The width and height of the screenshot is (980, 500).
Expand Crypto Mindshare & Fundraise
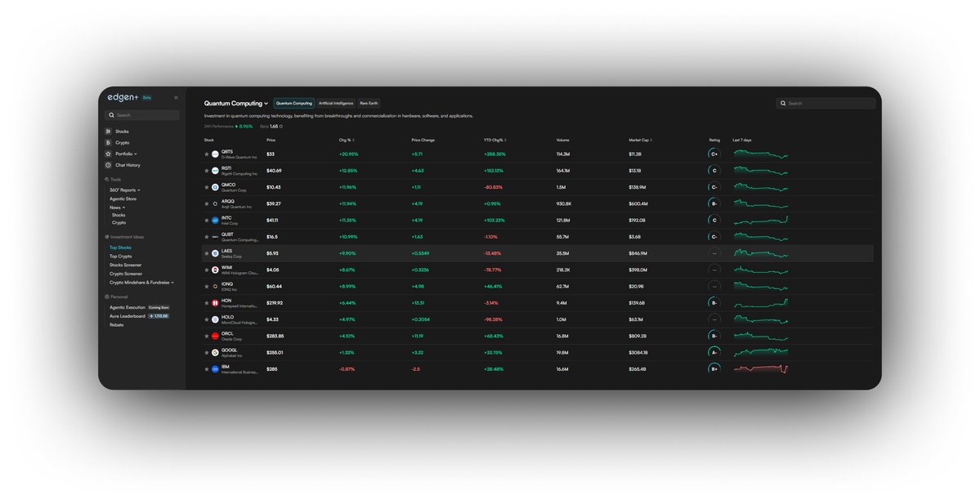coord(142,283)
